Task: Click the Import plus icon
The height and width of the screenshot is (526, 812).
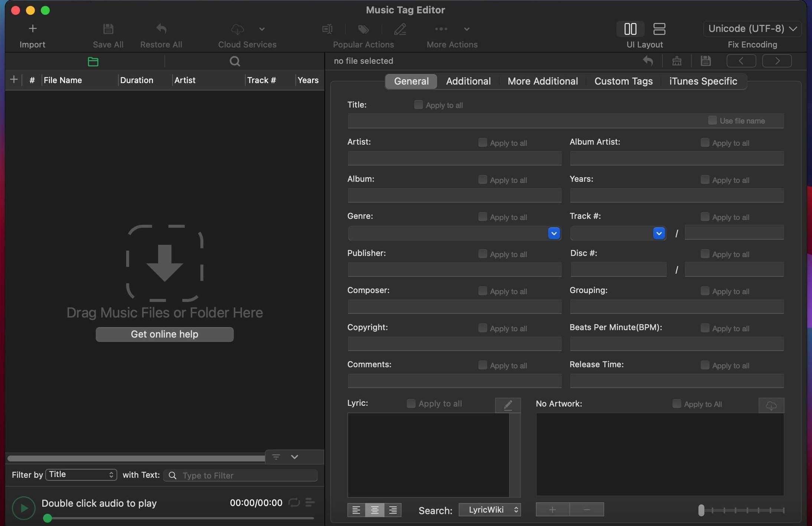Action: [x=33, y=29]
